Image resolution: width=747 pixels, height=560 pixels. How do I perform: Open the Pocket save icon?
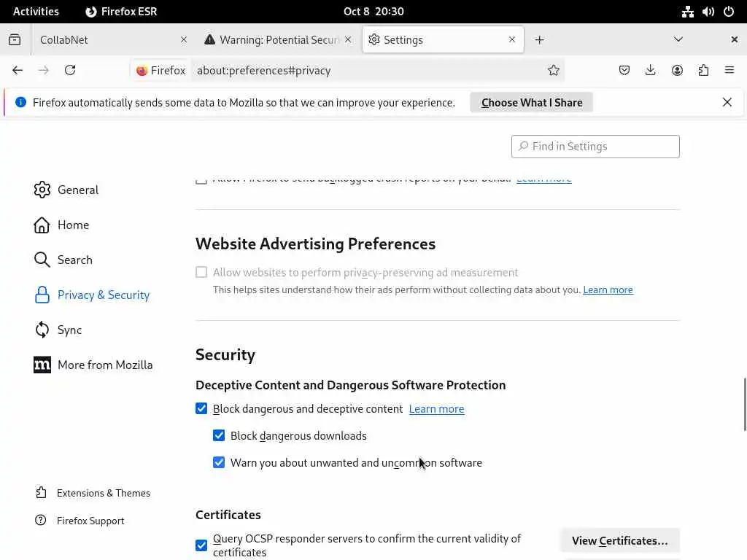click(624, 70)
